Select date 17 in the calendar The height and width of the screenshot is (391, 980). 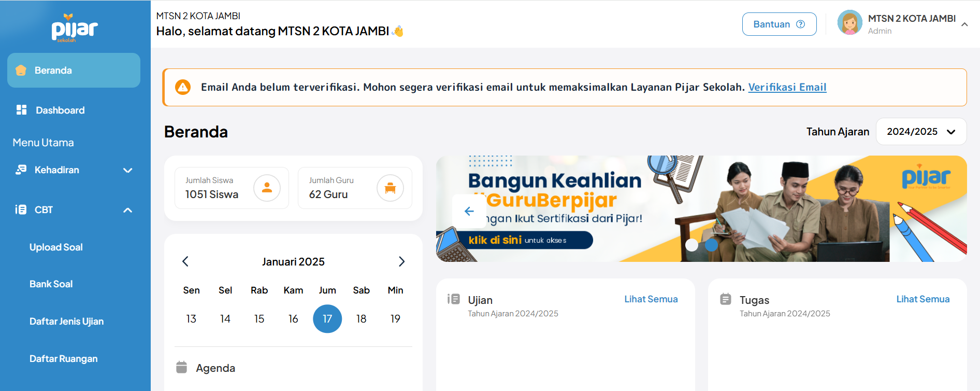(x=327, y=319)
